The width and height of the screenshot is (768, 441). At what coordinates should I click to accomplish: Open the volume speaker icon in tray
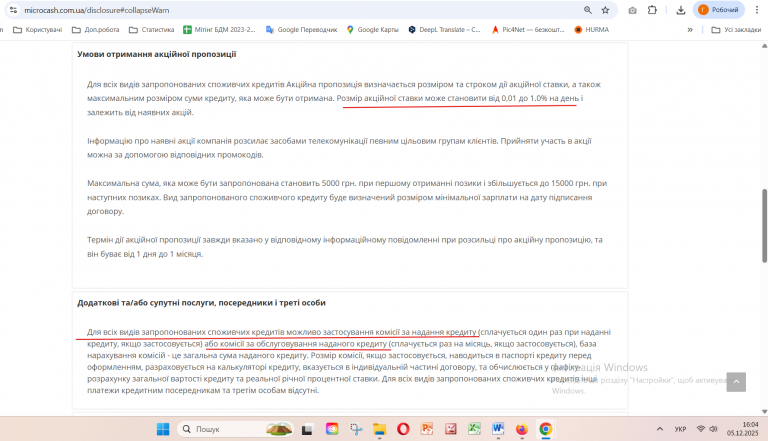(714, 429)
